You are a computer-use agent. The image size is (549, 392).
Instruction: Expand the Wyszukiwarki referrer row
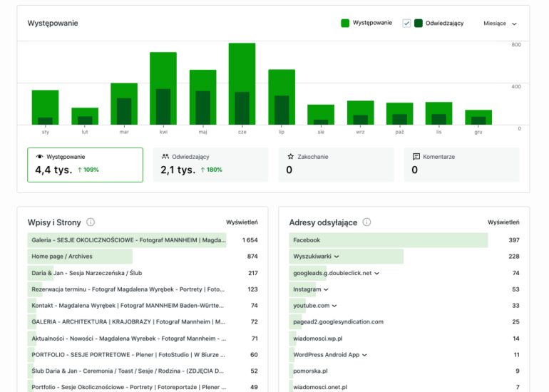pyautogui.click(x=336, y=257)
